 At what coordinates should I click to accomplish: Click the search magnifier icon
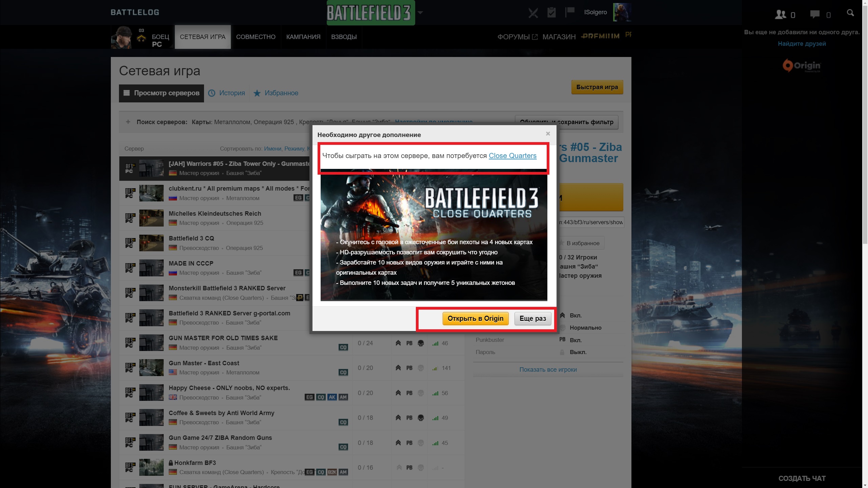(x=850, y=13)
